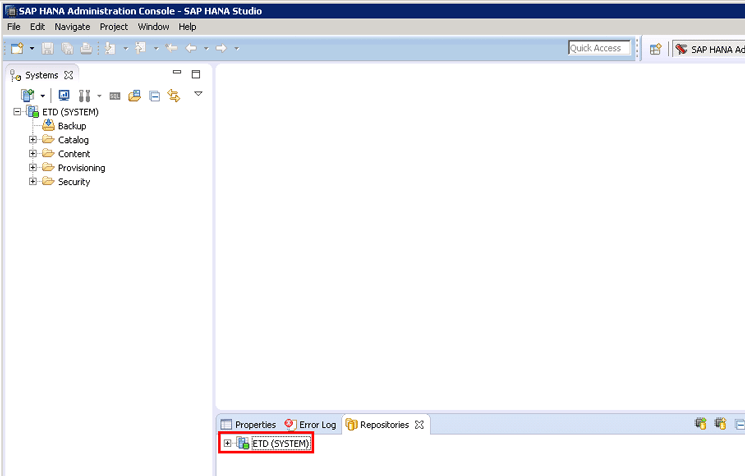Expand the Catalog folder node
745x476 pixels.
(x=33, y=140)
